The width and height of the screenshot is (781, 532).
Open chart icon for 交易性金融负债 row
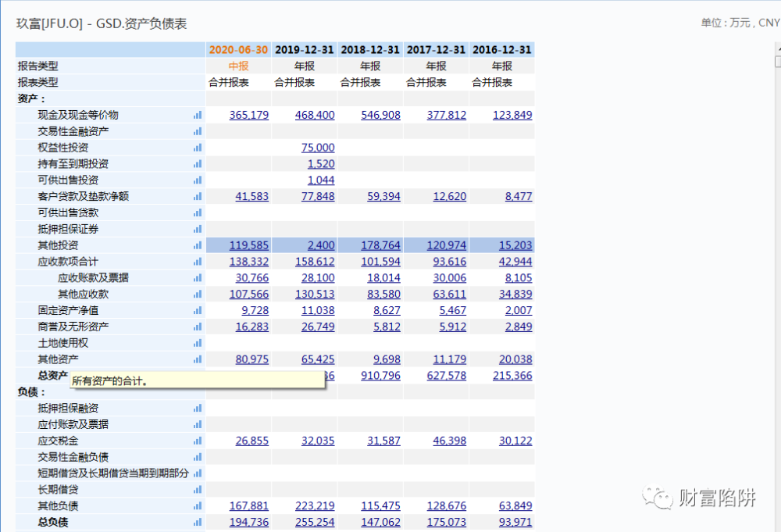(198, 457)
